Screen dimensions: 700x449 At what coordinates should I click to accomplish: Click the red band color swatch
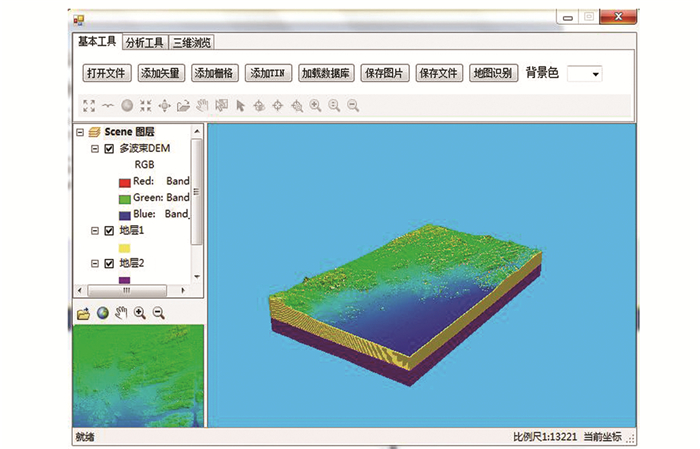tap(124, 182)
